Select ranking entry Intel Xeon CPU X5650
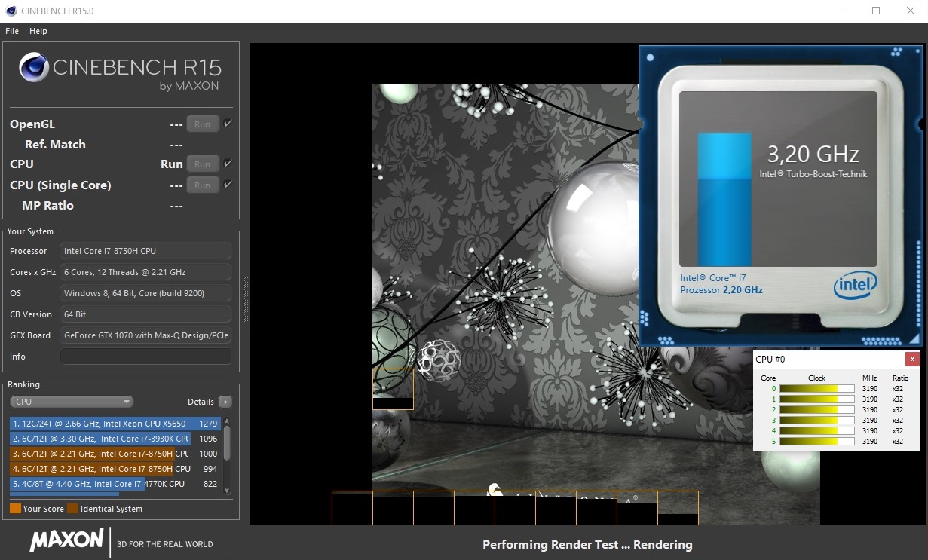Screen dimensions: 928x560 pyautogui.click(x=115, y=424)
